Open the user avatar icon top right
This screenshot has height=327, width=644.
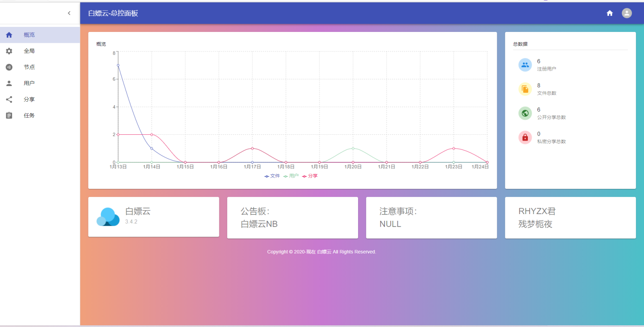[626, 13]
